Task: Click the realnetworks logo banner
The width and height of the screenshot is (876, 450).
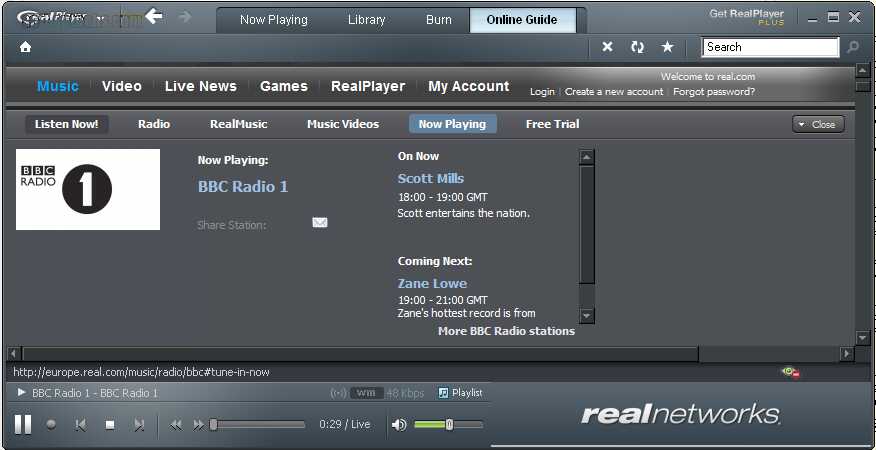Action: click(680, 414)
